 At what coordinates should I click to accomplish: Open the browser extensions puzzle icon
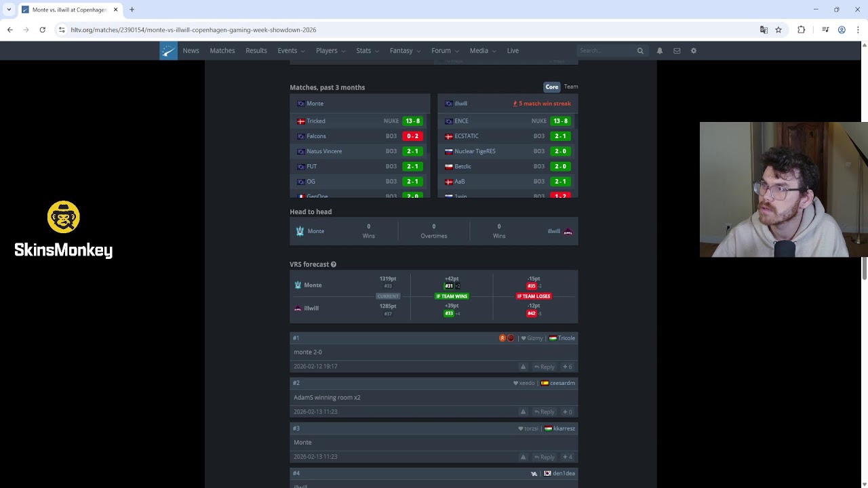point(802,30)
